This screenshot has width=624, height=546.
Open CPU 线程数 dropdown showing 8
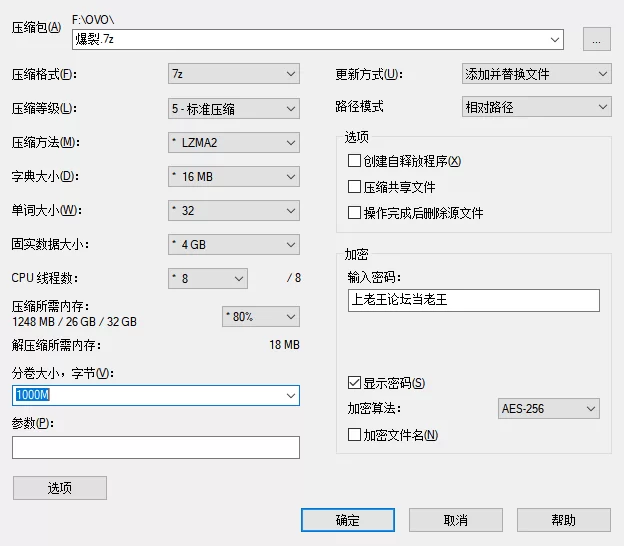208,278
